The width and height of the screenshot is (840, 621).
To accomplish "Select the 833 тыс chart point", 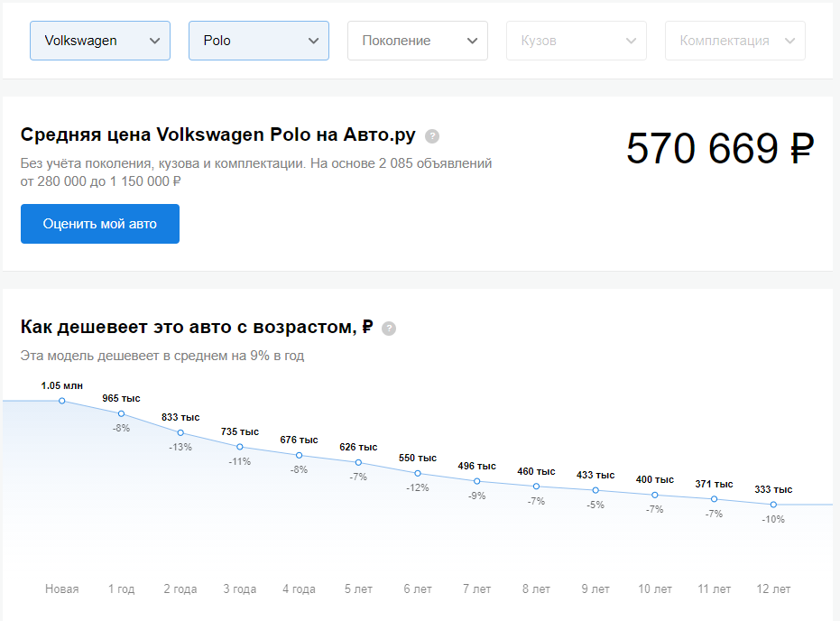I will (x=180, y=432).
